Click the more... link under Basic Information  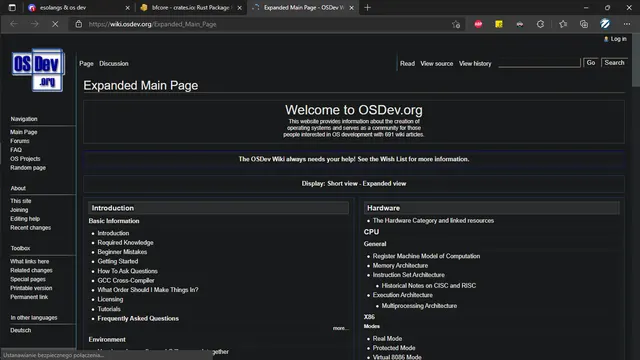point(340,328)
